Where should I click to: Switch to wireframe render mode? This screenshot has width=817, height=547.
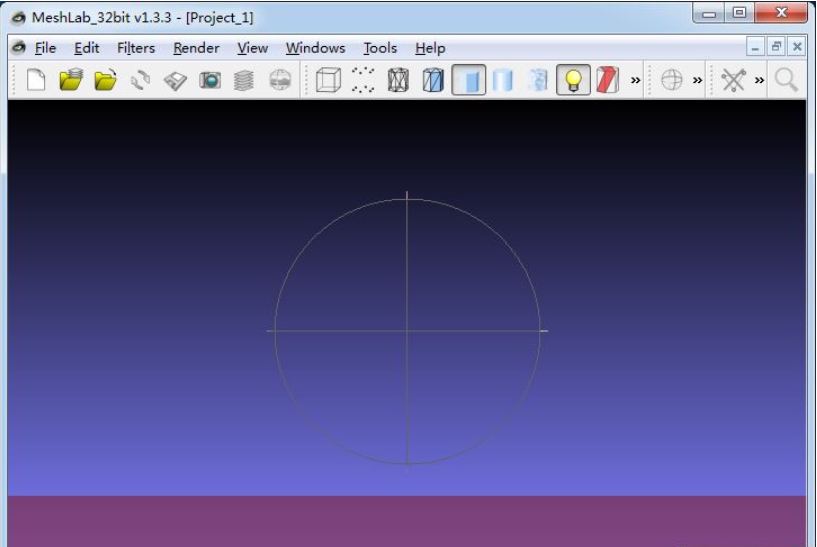click(x=398, y=80)
